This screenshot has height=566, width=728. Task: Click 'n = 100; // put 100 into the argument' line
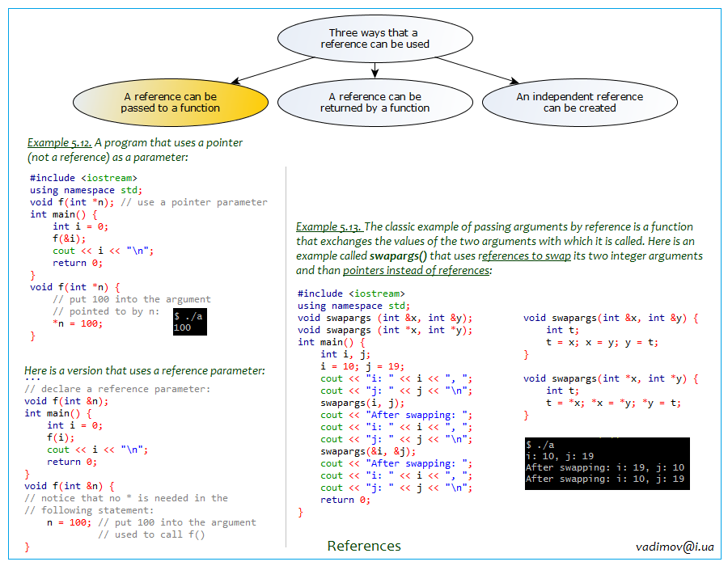click(x=151, y=522)
